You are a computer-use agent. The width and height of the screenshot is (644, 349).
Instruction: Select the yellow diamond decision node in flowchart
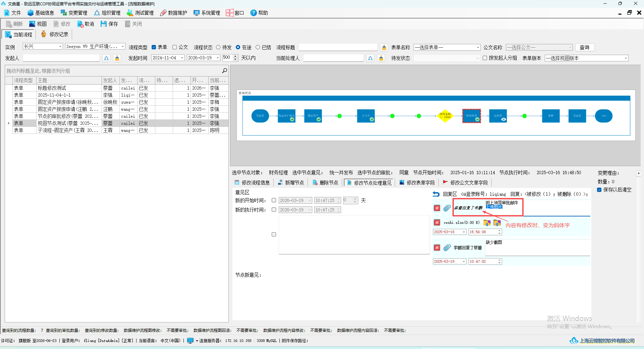(x=445, y=116)
